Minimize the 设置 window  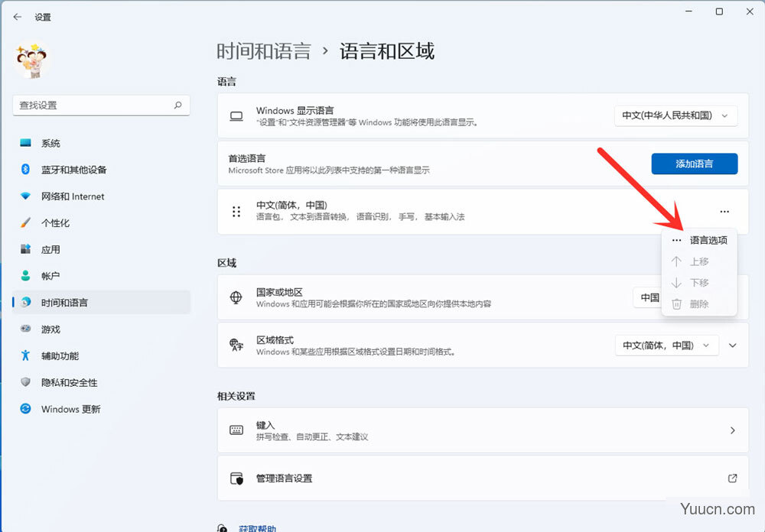(689, 11)
